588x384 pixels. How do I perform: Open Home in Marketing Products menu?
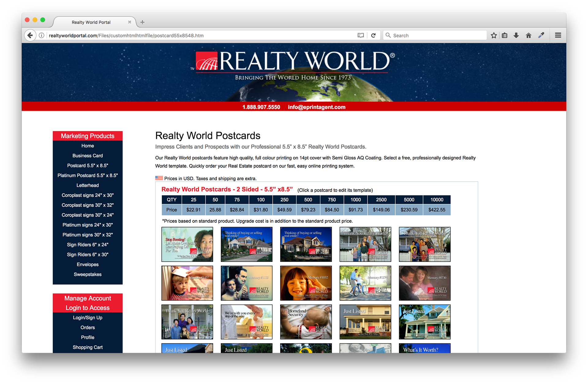(88, 146)
